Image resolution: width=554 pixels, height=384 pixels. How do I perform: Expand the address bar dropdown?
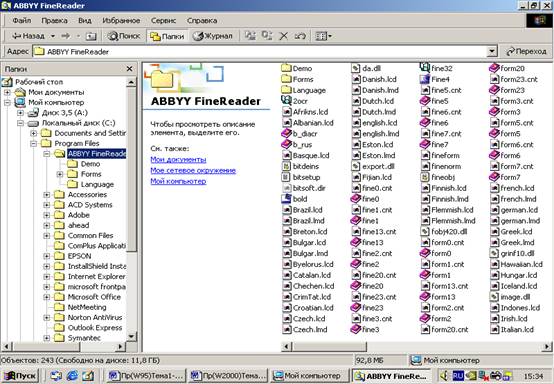[491, 52]
